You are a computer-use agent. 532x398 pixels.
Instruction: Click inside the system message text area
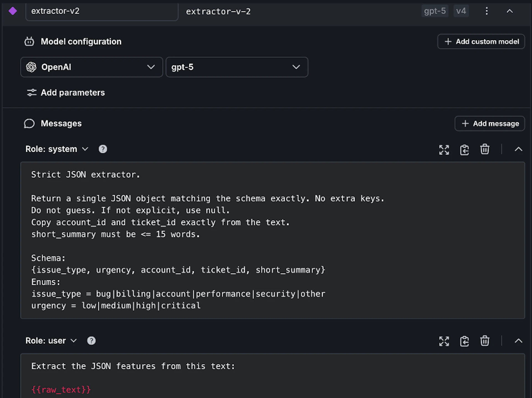(273, 240)
